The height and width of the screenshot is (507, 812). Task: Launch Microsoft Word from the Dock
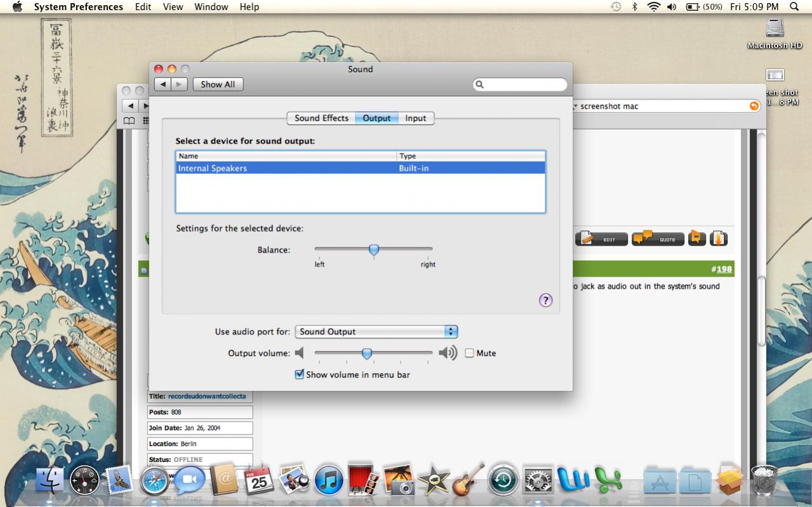[x=573, y=480]
